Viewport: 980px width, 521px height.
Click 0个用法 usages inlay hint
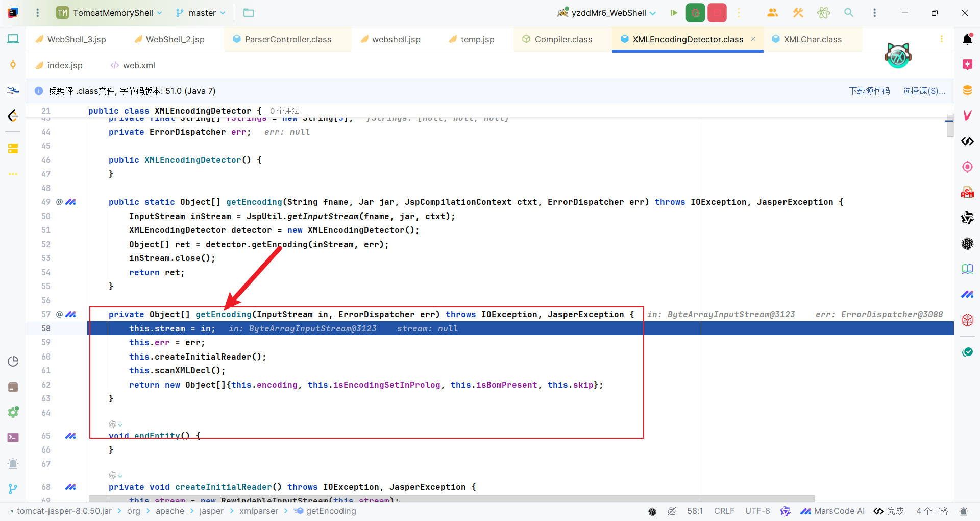click(x=285, y=111)
